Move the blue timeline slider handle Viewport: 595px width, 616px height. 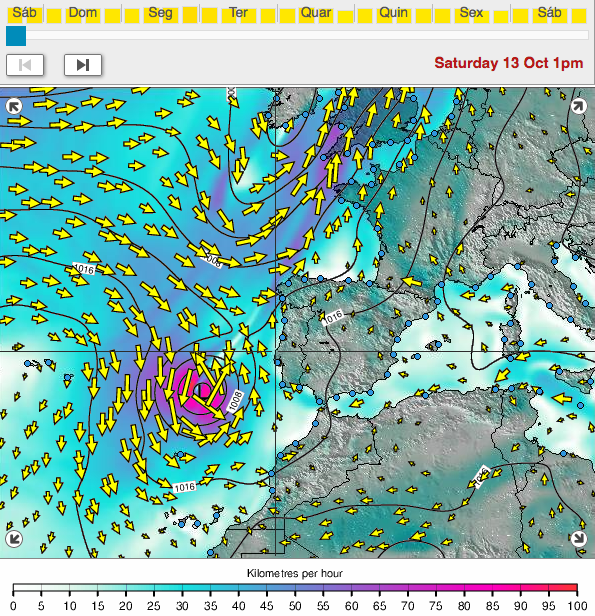(x=16, y=36)
